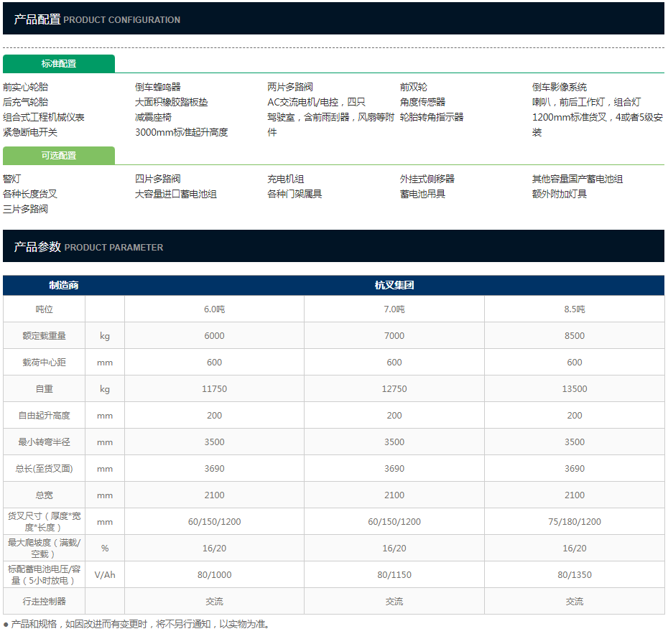This screenshot has height=644, width=668.
Task: Select the 6.0吨 column header cell
Action: tap(214, 309)
